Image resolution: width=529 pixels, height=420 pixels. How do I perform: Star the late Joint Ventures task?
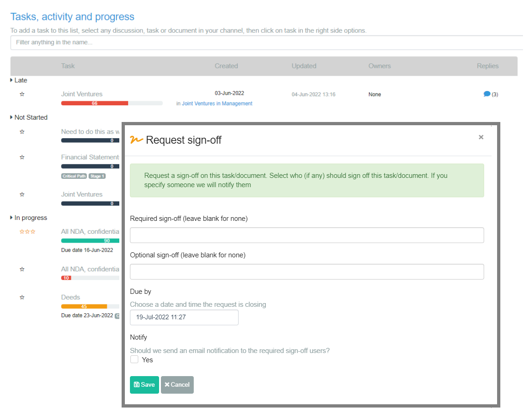22,94
